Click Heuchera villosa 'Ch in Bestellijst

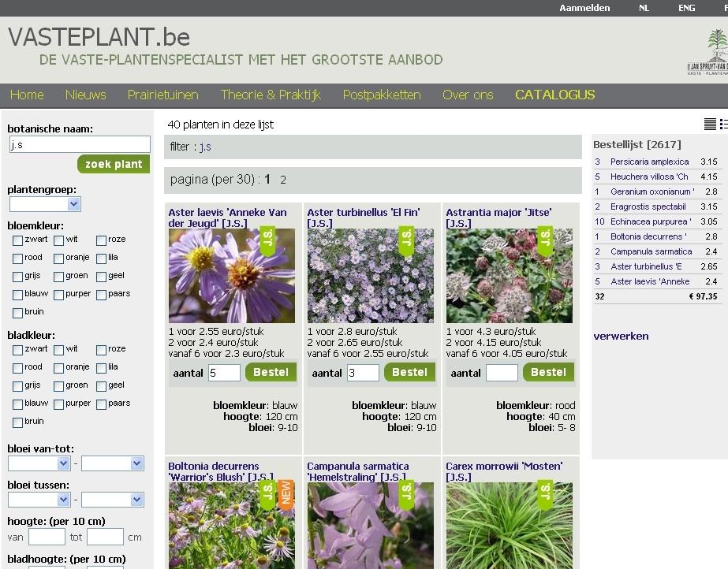click(649, 177)
